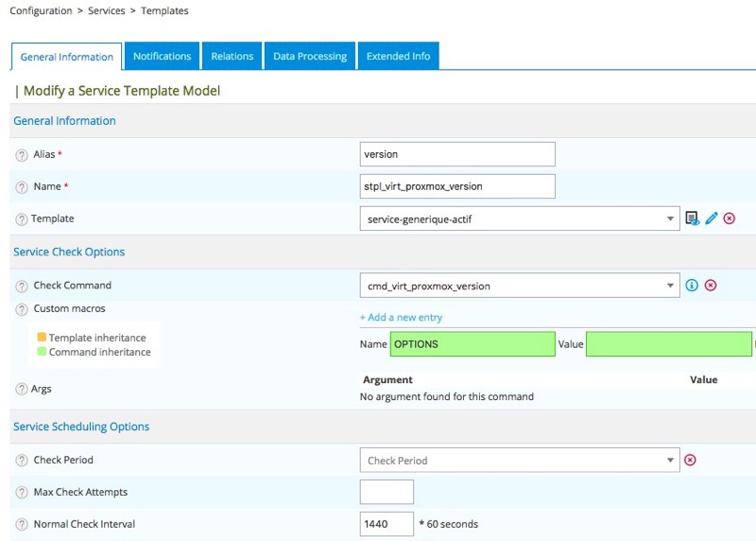Clear the Check Period selection
Screen dimensions: 756x541
[x=690, y=461]
